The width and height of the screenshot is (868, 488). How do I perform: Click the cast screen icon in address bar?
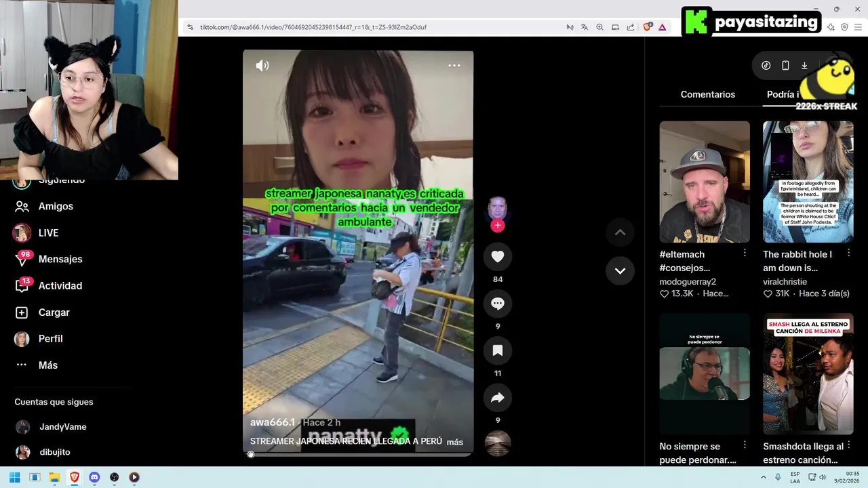click(x=615, y=27)
